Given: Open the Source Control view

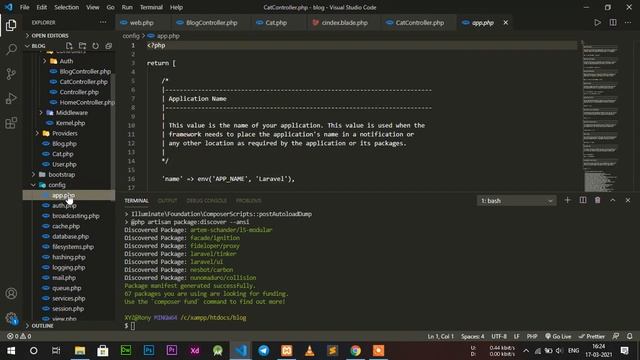Looking at the screenshot, I should (x=11, y=74).
